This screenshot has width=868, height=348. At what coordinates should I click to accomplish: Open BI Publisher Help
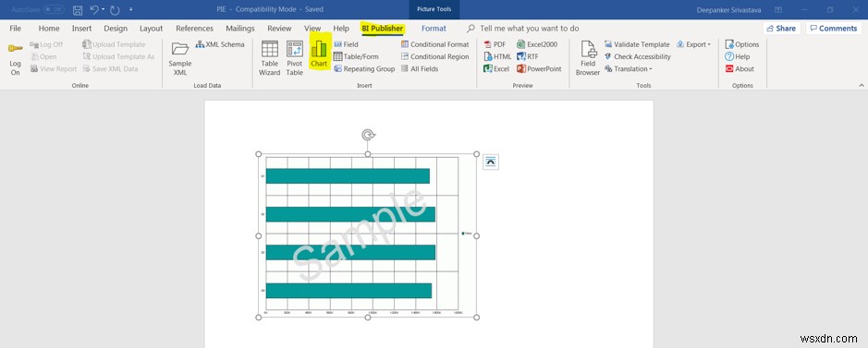point(738,56)
